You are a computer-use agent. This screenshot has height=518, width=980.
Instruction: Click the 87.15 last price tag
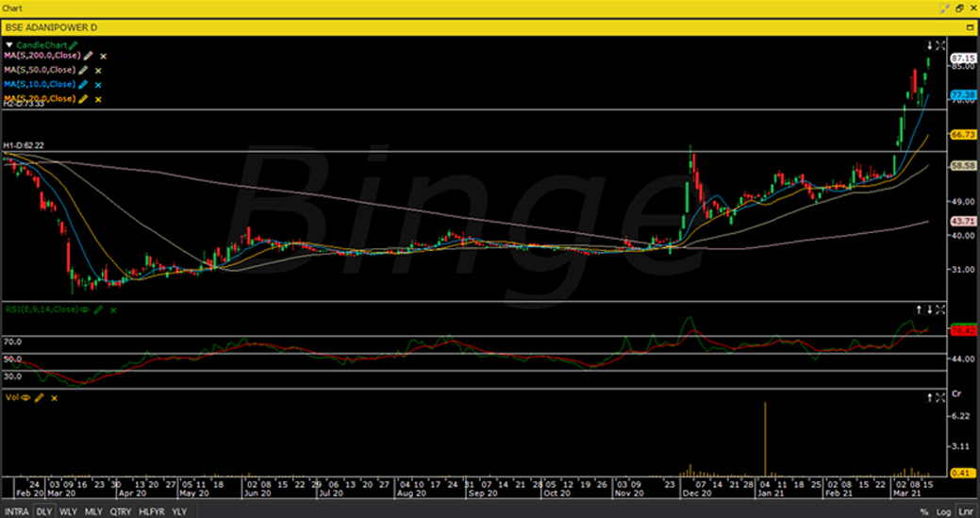coord(963,58)
